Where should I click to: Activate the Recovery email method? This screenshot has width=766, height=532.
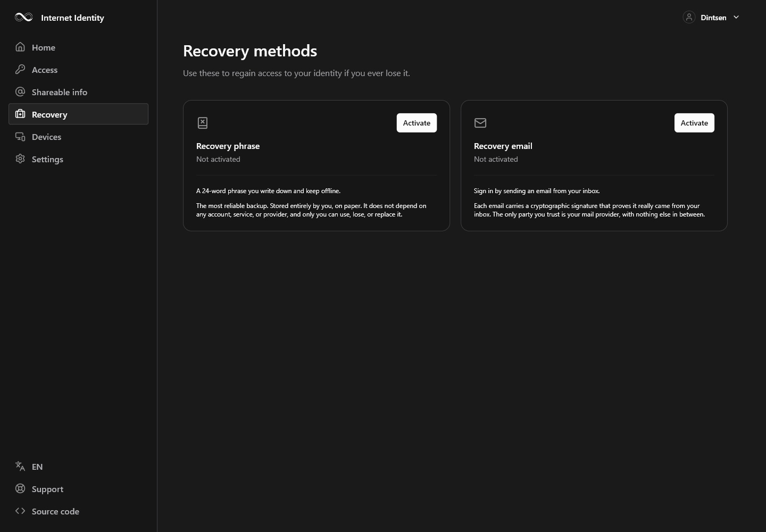coord(694,123)
